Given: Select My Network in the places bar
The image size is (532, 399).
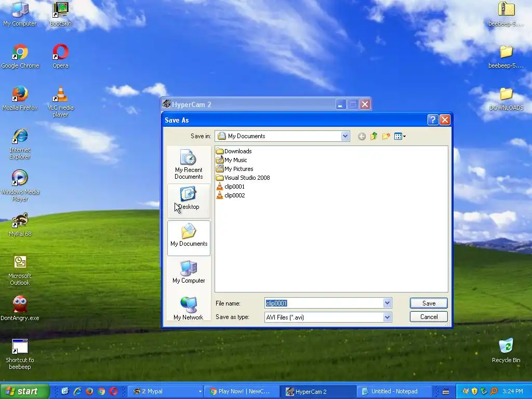Looking at the screenshot, I should tap(189, 308).
